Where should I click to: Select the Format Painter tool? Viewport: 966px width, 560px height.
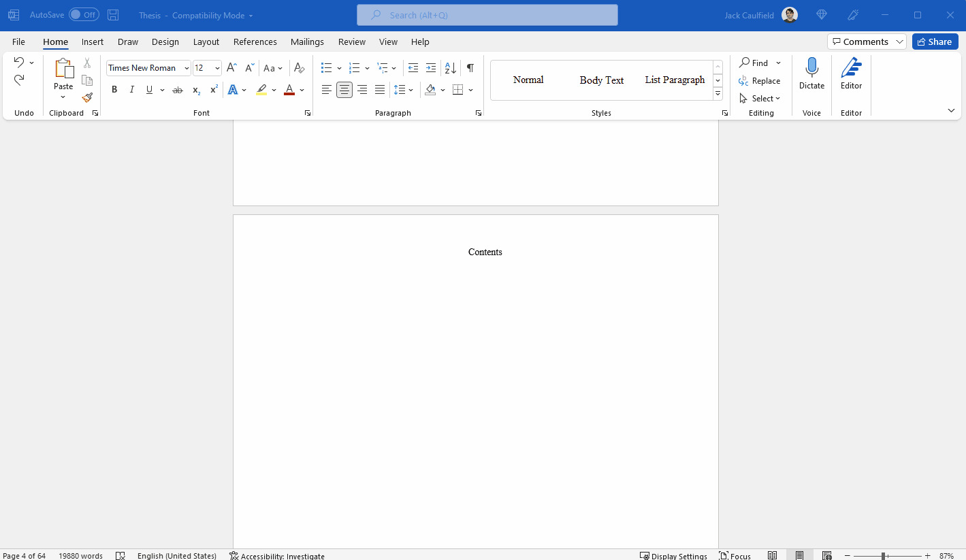pyautogui.click(x=86, y=97)
